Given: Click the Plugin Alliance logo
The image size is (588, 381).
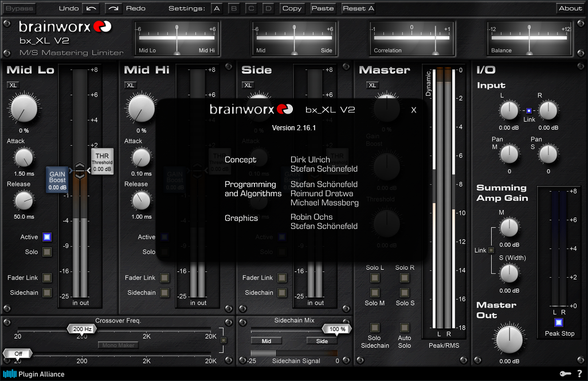Looking at the screenshot, I should tap(34, 374).
